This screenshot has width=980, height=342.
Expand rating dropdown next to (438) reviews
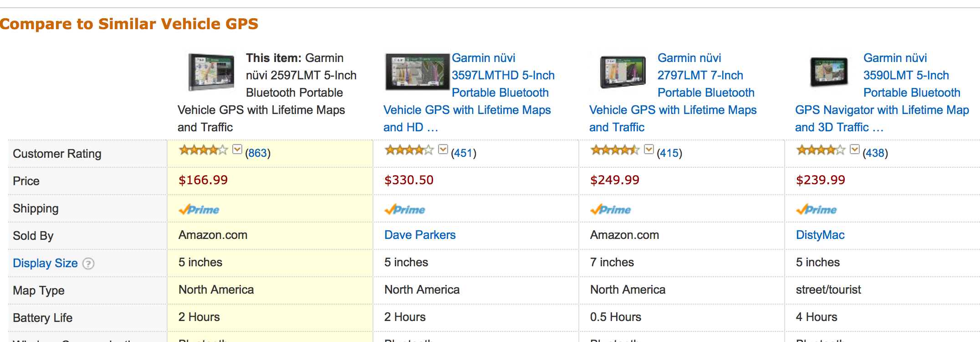click(855, 150)
